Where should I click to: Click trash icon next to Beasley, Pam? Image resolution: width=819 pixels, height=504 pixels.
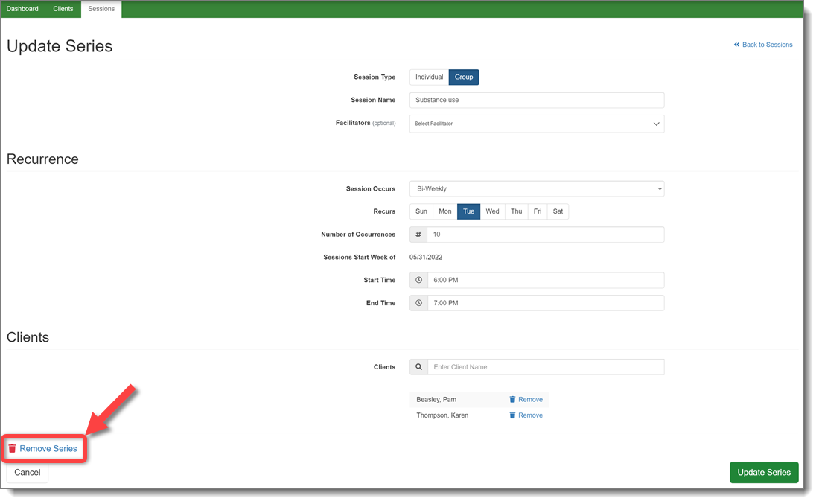pos(512,400)
